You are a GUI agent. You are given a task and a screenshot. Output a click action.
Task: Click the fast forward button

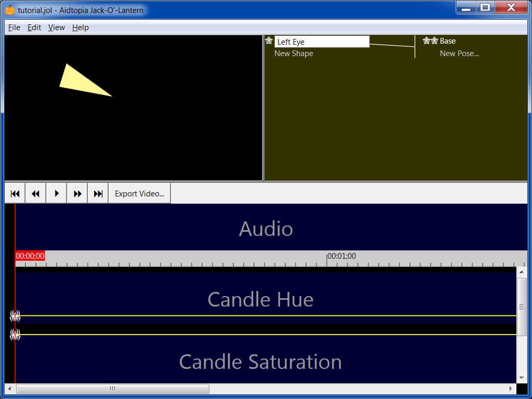(x=77, y=193)
